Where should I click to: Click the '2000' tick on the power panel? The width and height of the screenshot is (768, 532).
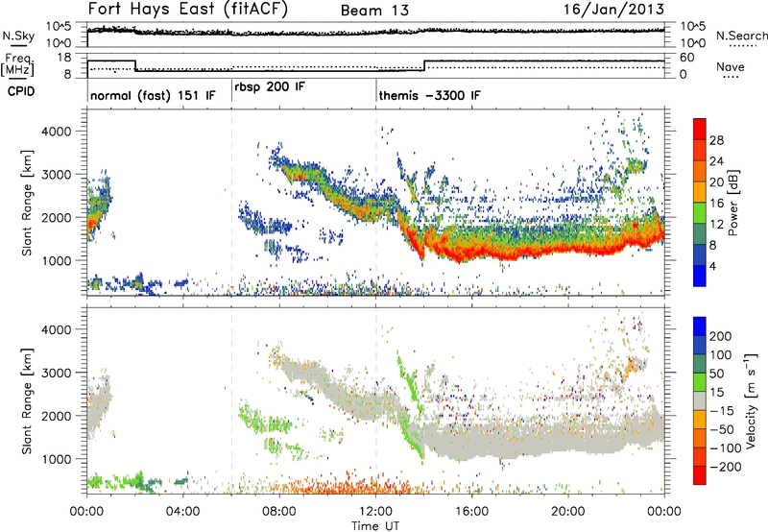tap(56, 217)
